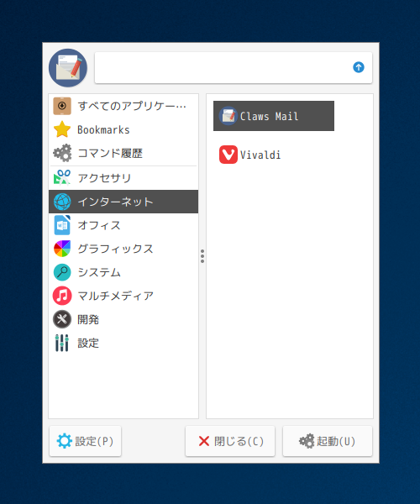Select the 開発 category label
Screen dimensions: 420x504
click(88, 319)
